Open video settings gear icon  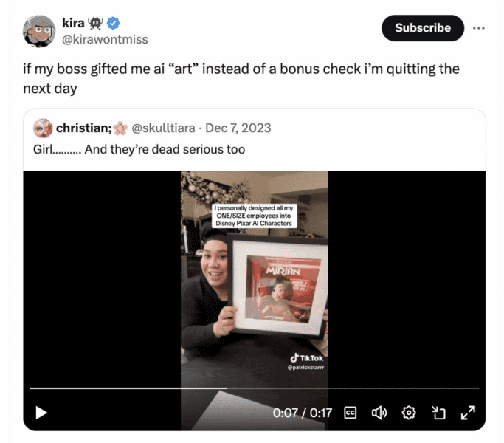[409, 413]
